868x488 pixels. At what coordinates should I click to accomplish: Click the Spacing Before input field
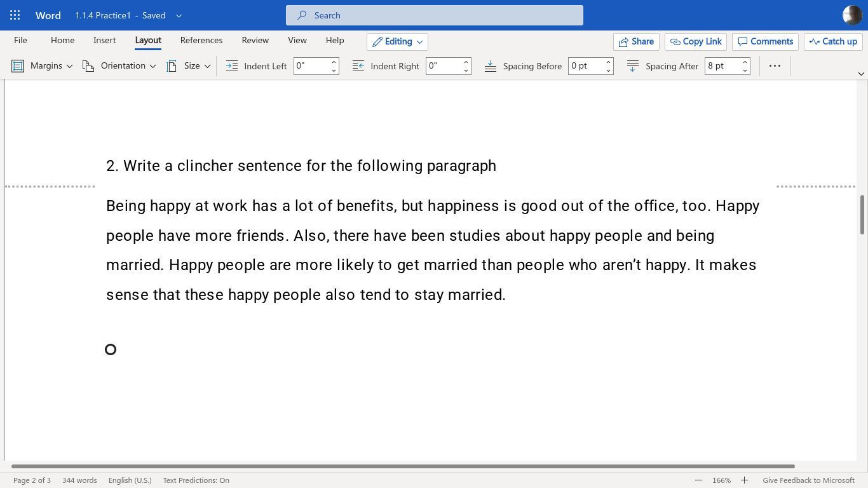pos(586,66)
